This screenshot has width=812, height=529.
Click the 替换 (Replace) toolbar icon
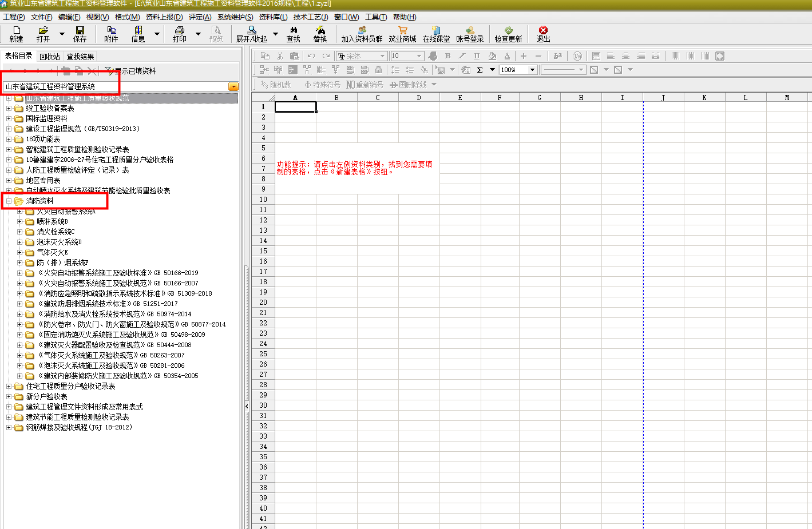coord(320,34)
